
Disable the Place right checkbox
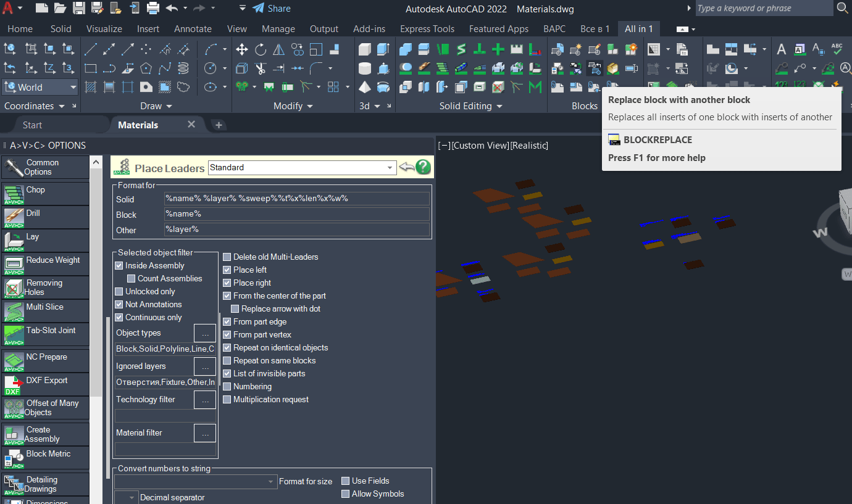227,283
